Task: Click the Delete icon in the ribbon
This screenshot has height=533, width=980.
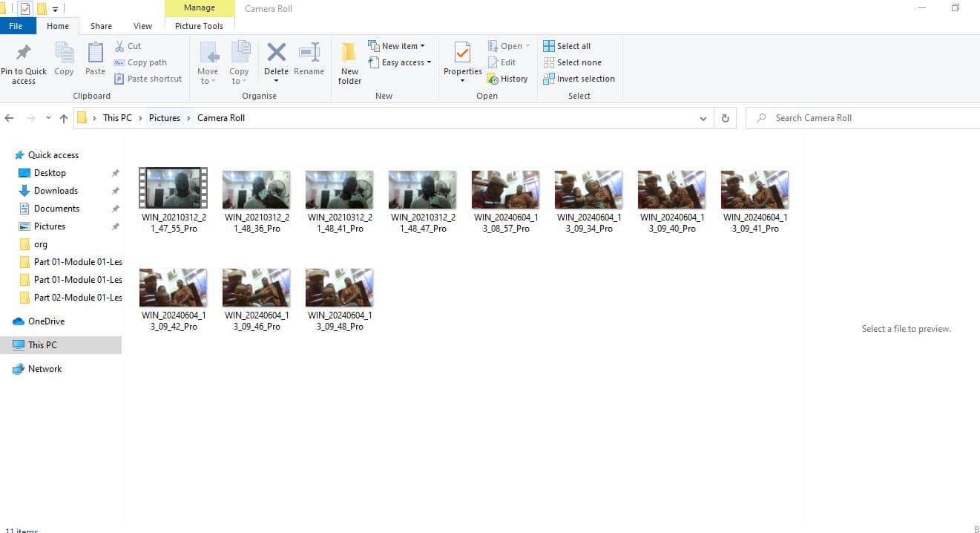Action: pyautogui.click(x=276, y=53)
